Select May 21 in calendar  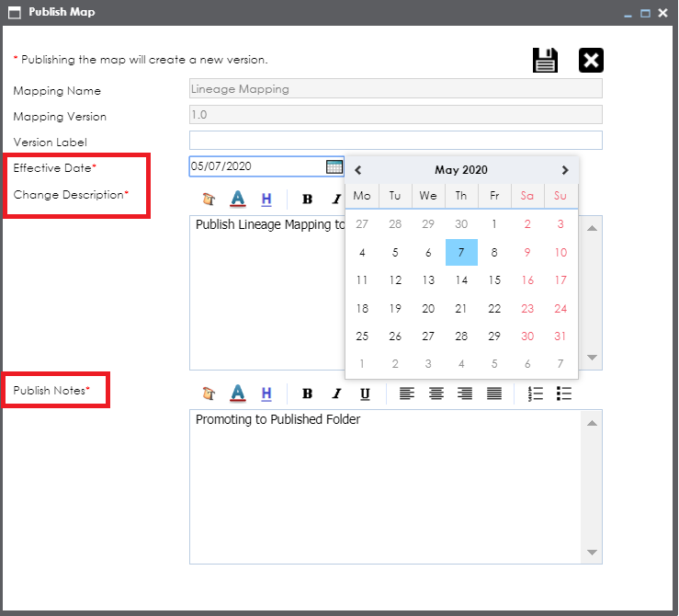[x=461, y=308]
